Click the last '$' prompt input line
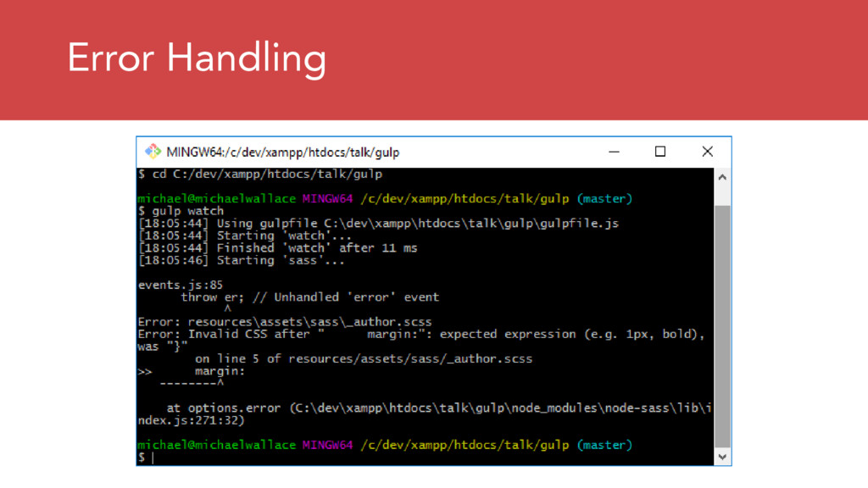This screenshot has height=488, width=868. tap(146, 457)
